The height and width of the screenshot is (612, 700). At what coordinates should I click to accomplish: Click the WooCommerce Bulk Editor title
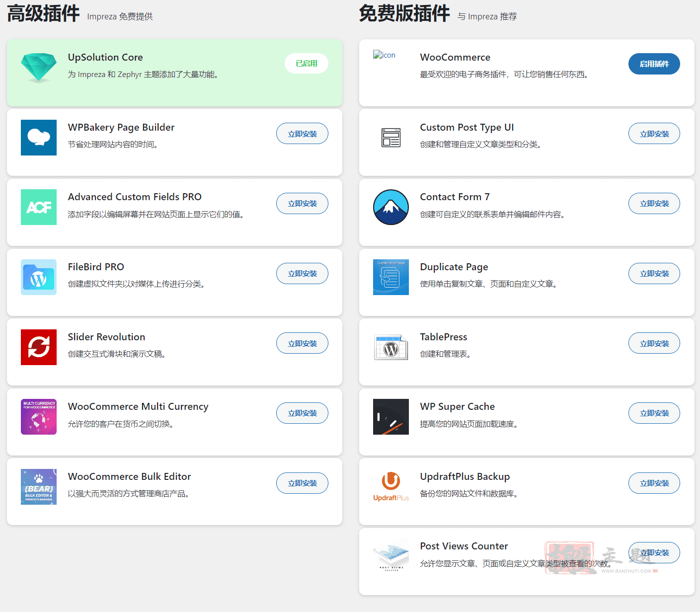point(129,476)
